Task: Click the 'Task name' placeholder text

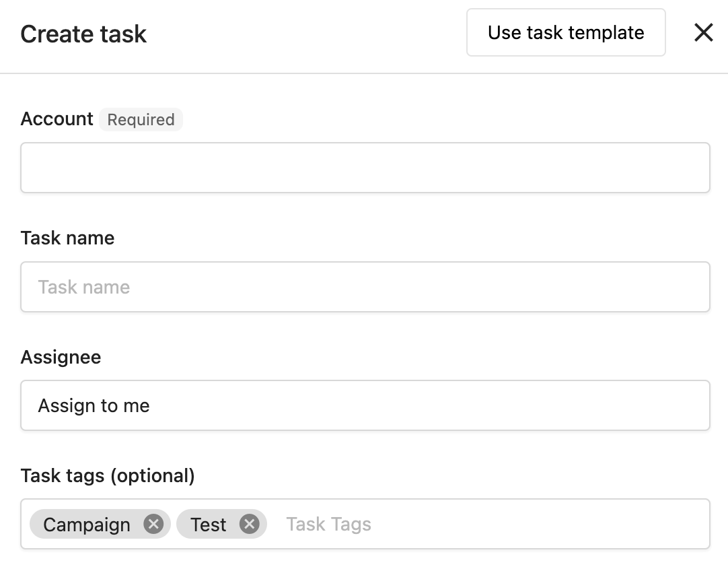Action: 84,287
